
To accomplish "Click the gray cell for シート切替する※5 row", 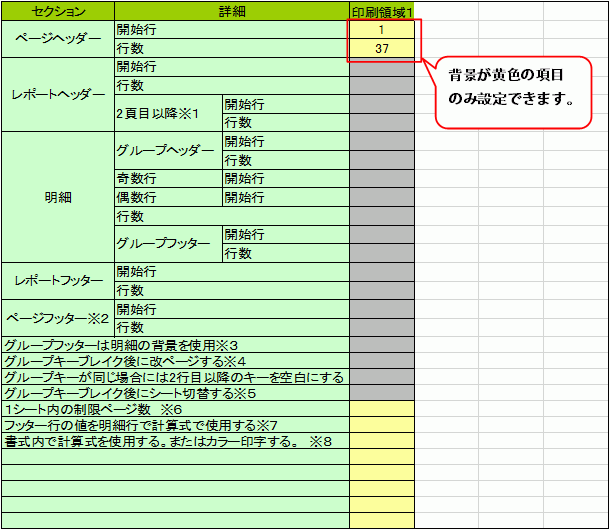I will 382,393.
